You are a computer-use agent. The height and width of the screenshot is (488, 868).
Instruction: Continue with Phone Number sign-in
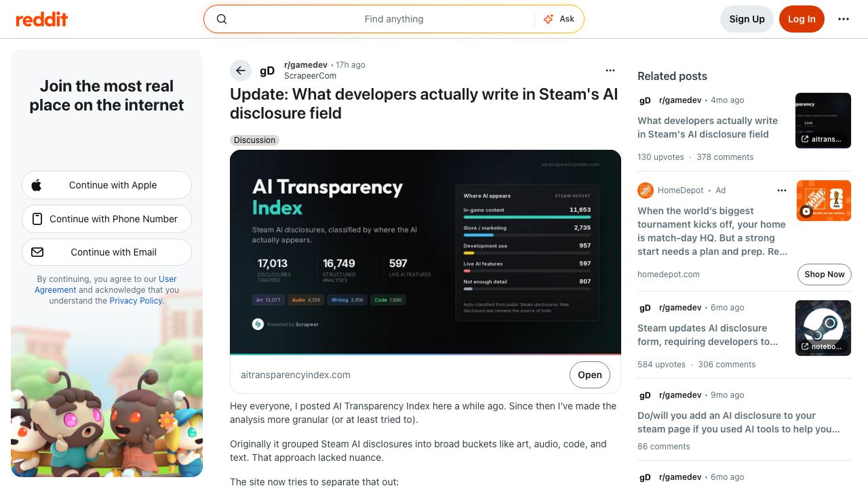coord(106,219)
